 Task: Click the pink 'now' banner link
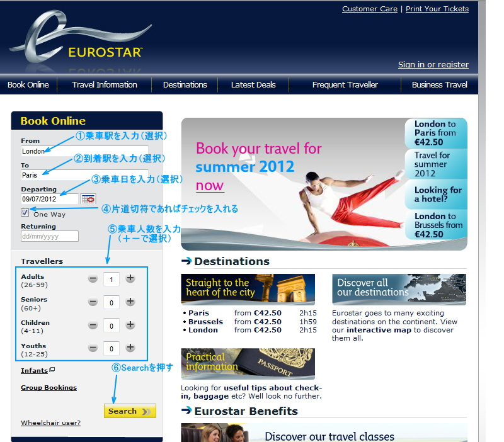210,186
